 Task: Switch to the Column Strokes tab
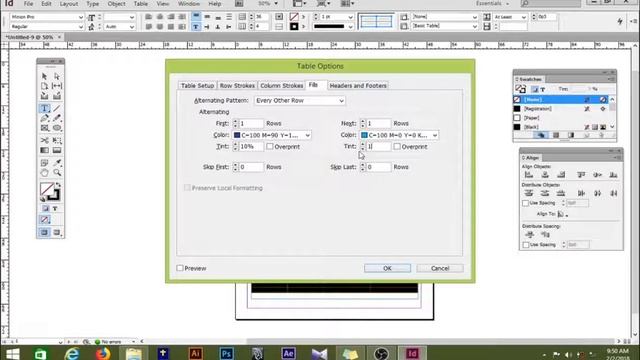[x=282, y=86]
